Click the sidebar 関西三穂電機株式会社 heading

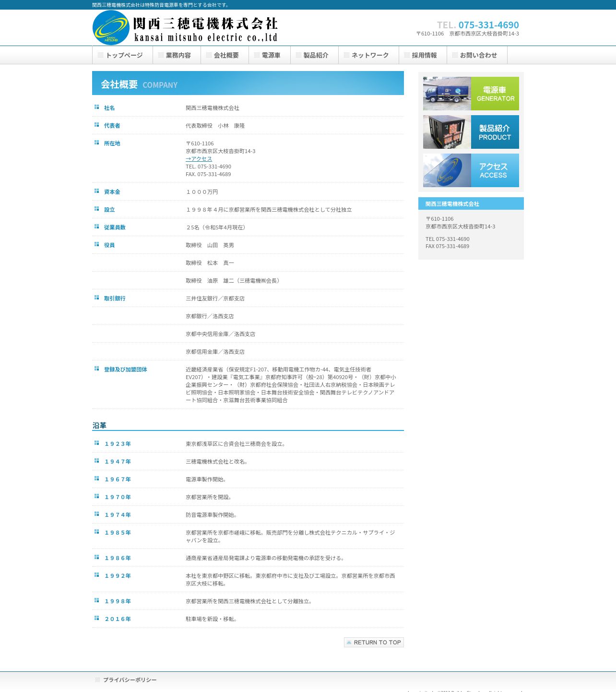[x=452, y=204]
